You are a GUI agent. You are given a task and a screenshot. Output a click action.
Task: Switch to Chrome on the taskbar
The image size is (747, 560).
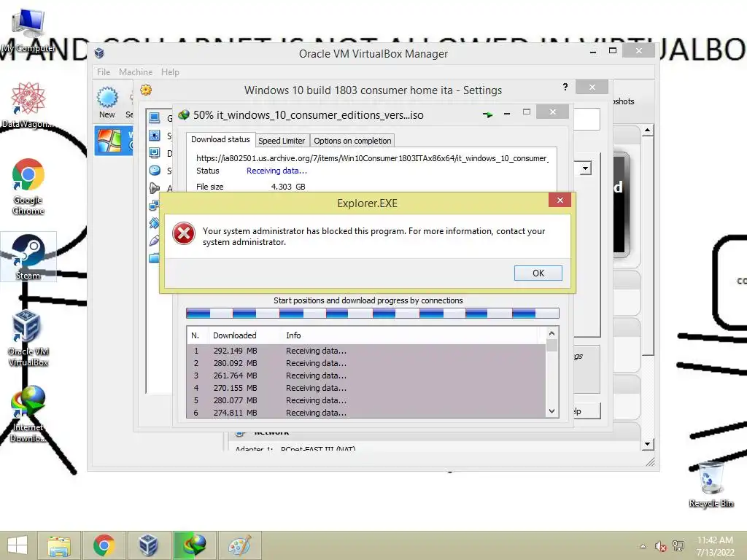(104, 545)
